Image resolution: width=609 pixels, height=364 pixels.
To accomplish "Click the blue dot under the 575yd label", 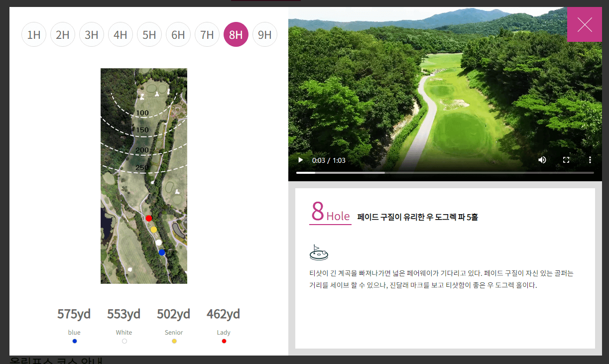I will tap(74, 341).
